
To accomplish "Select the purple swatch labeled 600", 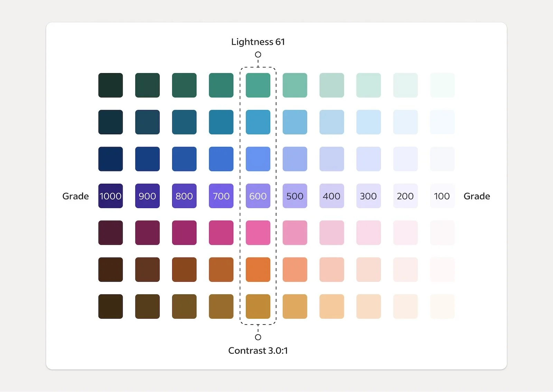I will pos(258,196).
